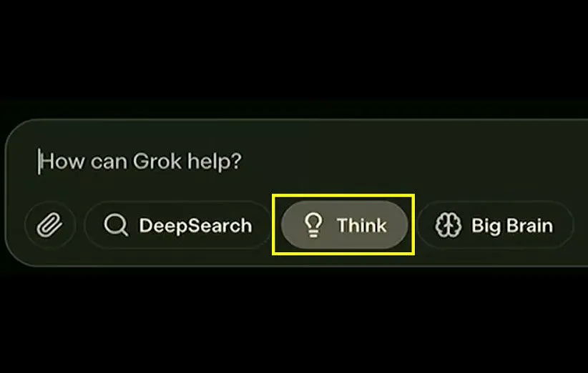Select the DeepSearch magnifier symbol
The image size is (588, 373).
coord(116,225)
